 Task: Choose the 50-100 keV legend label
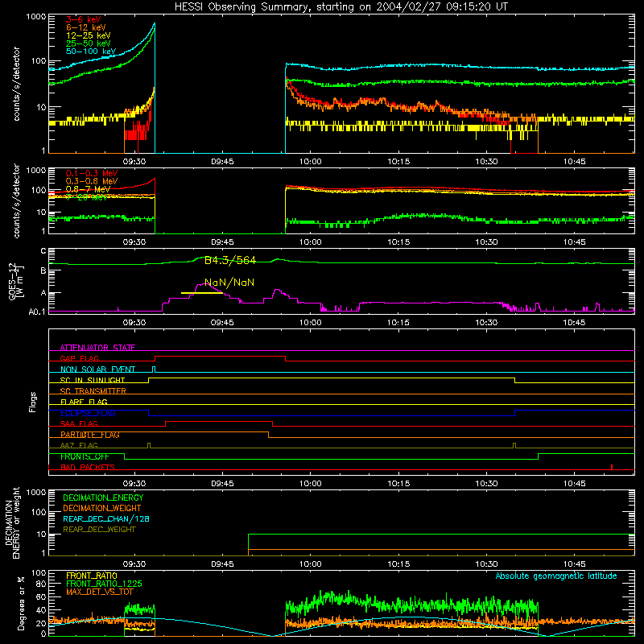[x=91, y=52]
